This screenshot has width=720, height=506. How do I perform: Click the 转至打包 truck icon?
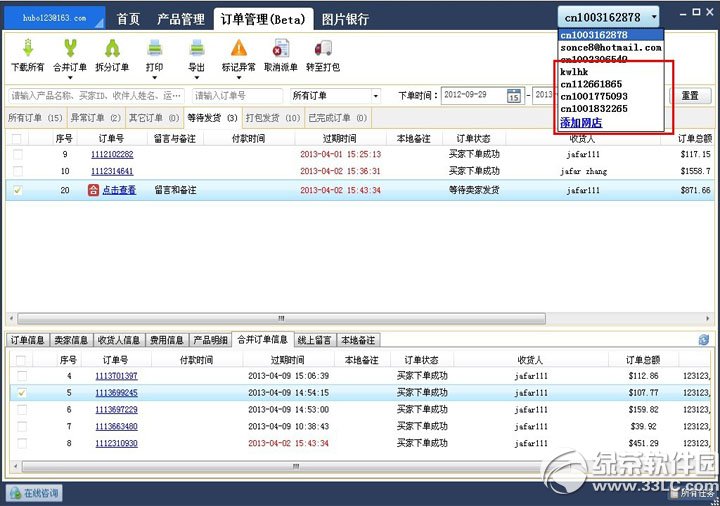coord(323,48)
